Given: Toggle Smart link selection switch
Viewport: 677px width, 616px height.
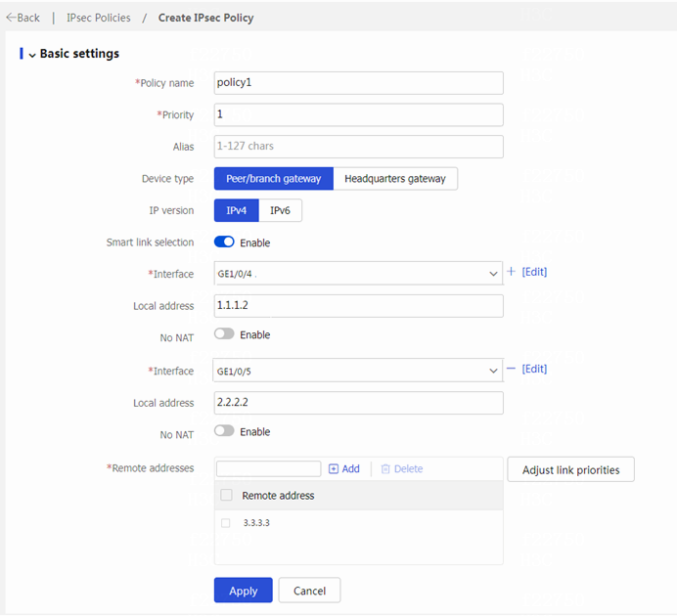Looking at the screenshot, I should pyautogui.click(x=224, y=242).
